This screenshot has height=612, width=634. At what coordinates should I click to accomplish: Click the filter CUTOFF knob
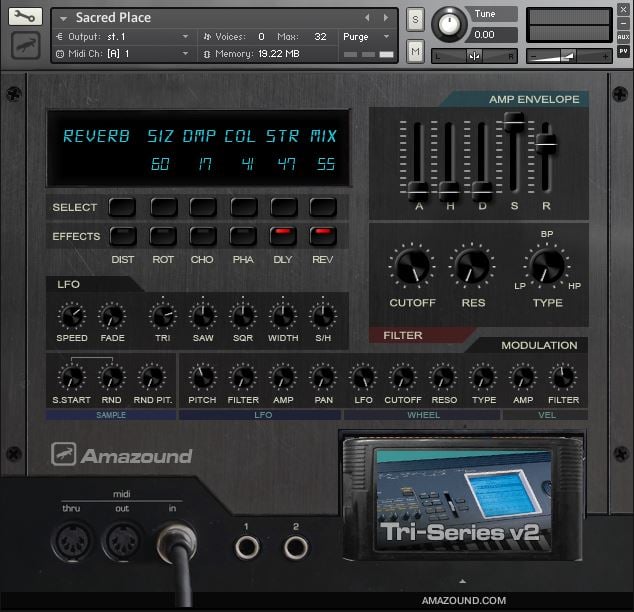pyautogui.click(x=412, y=267)
